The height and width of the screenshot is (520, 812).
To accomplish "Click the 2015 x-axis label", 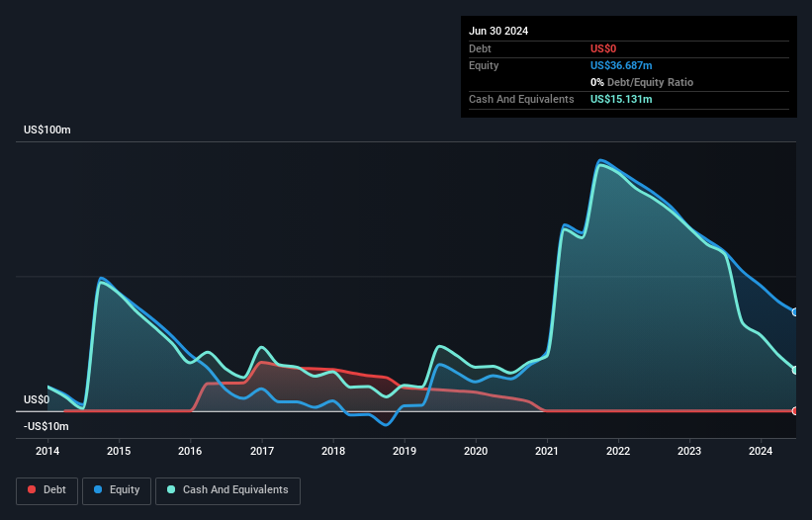I will click(x=119, y=451).
